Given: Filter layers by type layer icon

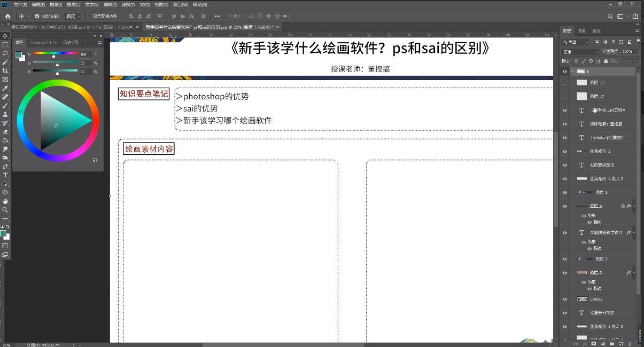Looking at the screenshot, I should (613, 42).
